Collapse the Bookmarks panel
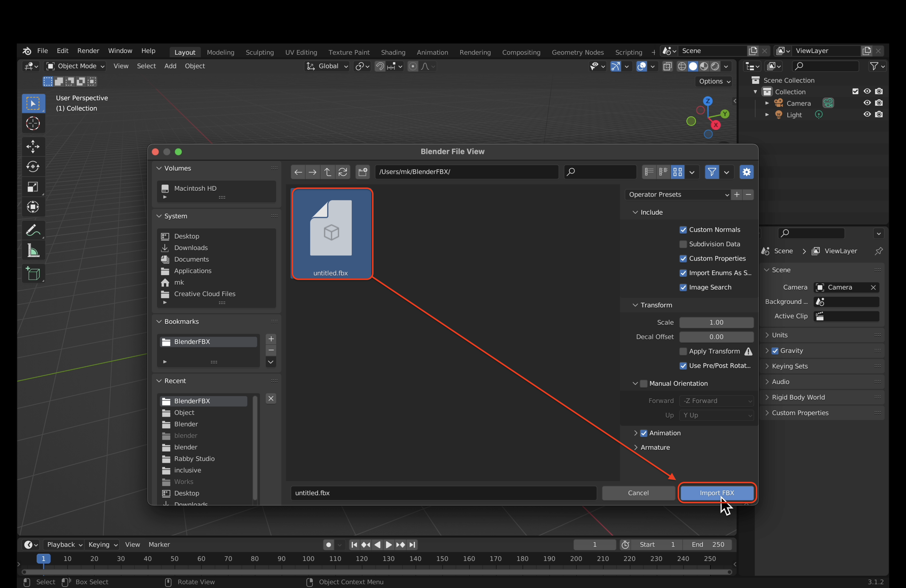Screen dimensions: 906x588 coord(159,322)
